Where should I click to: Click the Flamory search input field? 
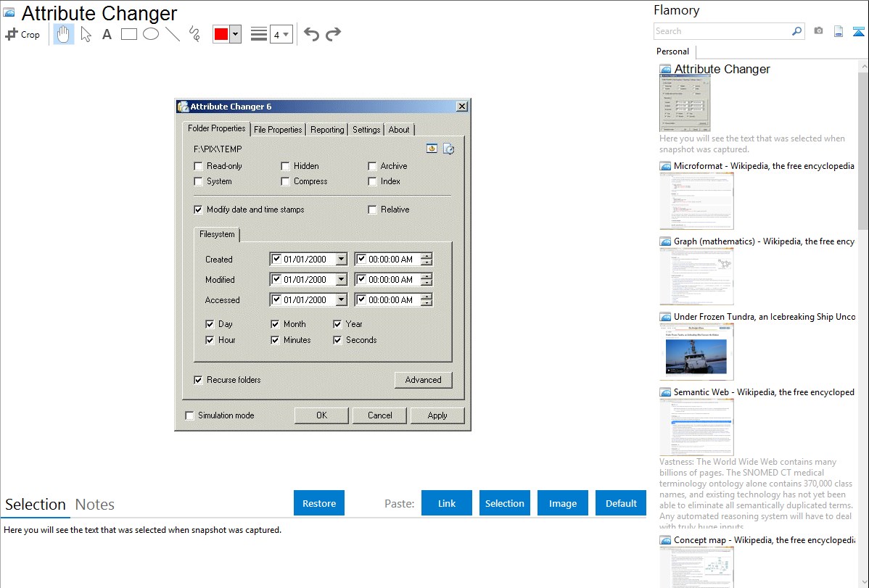coord(722,31)
